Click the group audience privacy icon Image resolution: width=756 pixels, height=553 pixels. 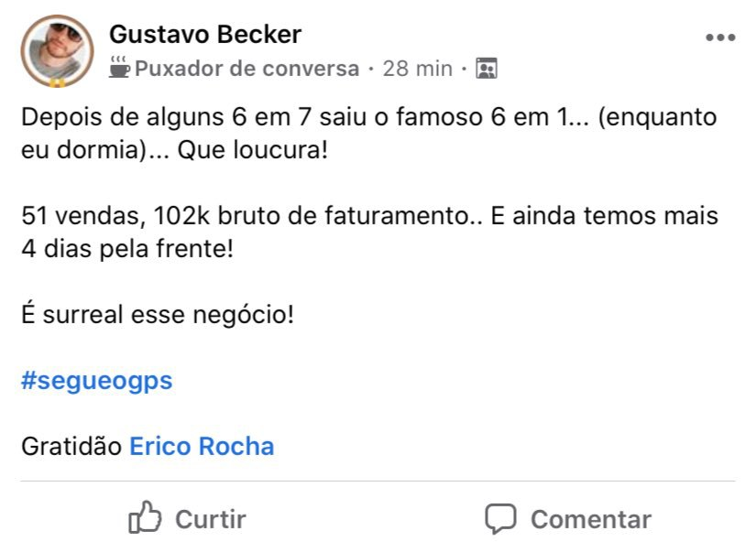(486, 68)
